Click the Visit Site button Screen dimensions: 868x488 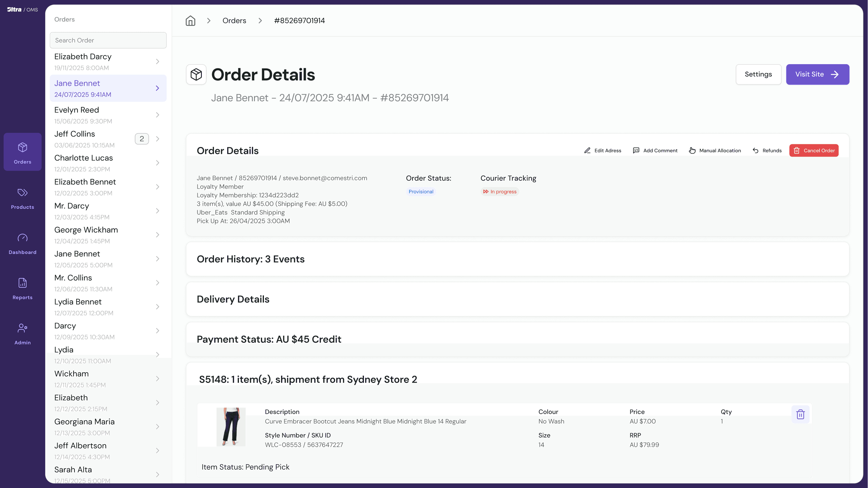(x=817, y=74)
